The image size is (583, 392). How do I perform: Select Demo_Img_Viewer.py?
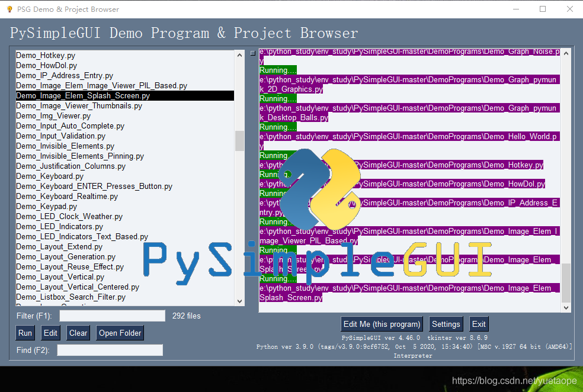pos(125,115)
